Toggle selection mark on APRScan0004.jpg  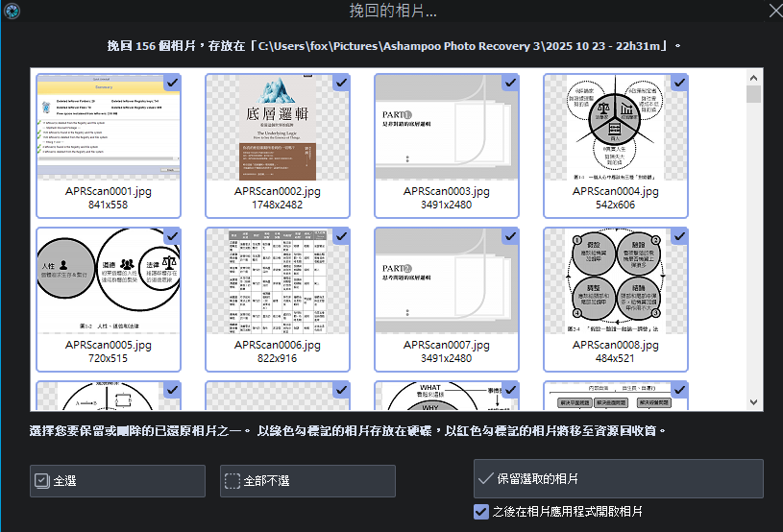tap(679, 83)
